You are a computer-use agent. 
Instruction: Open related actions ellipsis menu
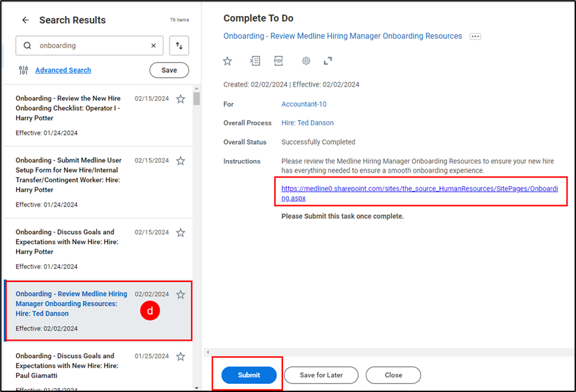475,36
